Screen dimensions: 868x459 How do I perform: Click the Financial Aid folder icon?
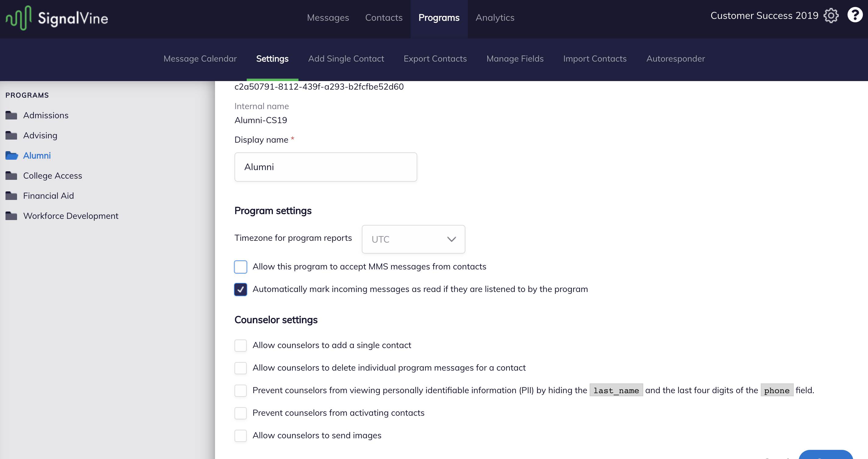pyautogui.click(x=11, y=196)
